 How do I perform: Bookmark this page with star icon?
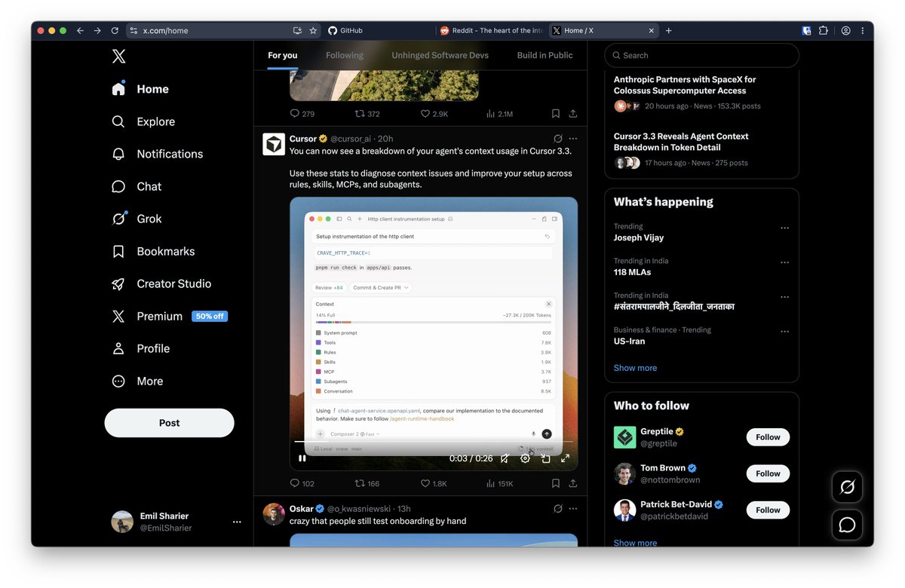[313, 30]
